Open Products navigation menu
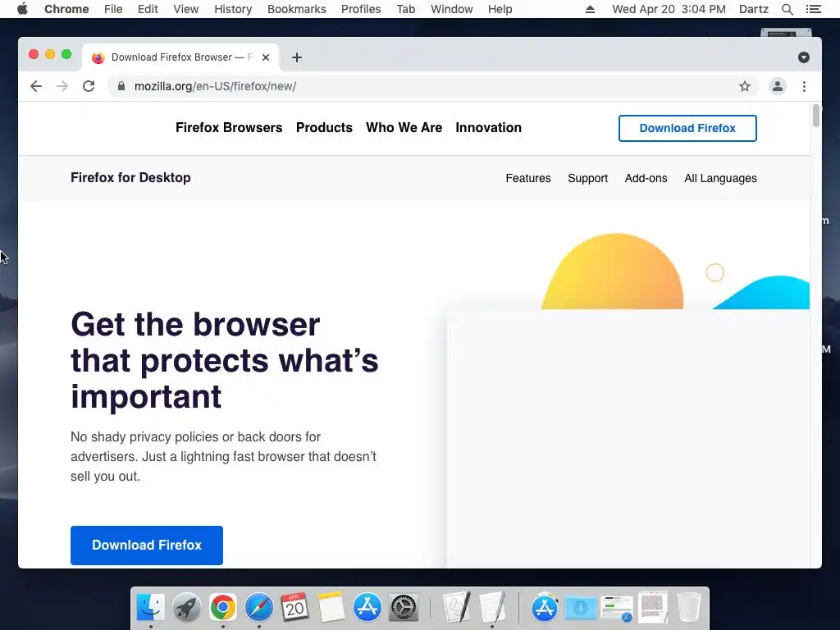 324,127
